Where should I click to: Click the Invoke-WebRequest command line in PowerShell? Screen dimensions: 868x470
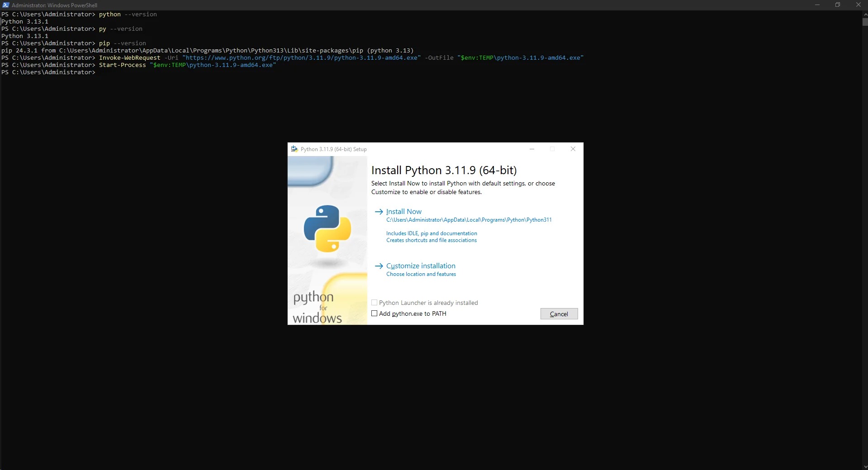click(x=293, y=57)
